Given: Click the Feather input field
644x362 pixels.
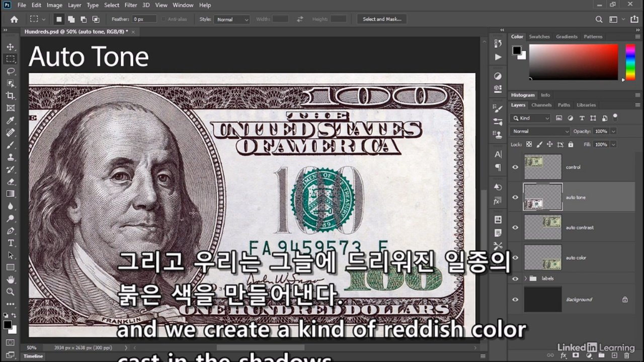Looking at the screenshot, I should pyautogui.click(x=144, y=19).
